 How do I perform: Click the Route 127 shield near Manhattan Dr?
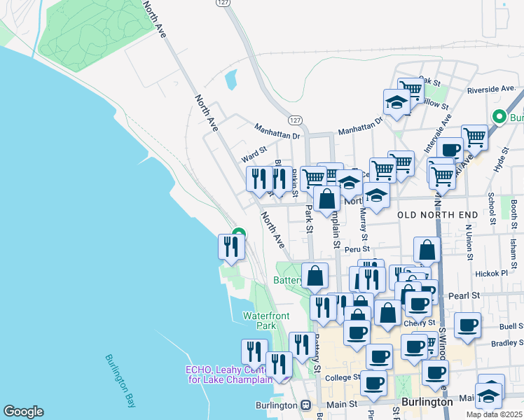[x=296, y=120]
